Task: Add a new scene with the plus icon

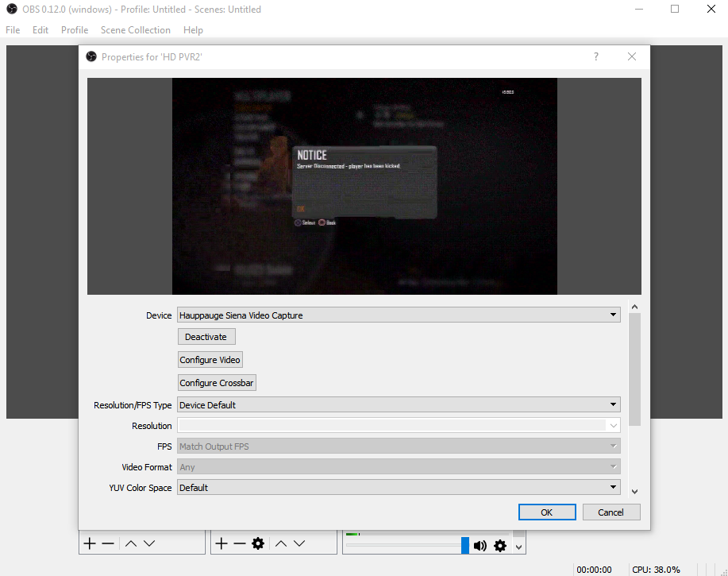Action: (x=90, y=543)
